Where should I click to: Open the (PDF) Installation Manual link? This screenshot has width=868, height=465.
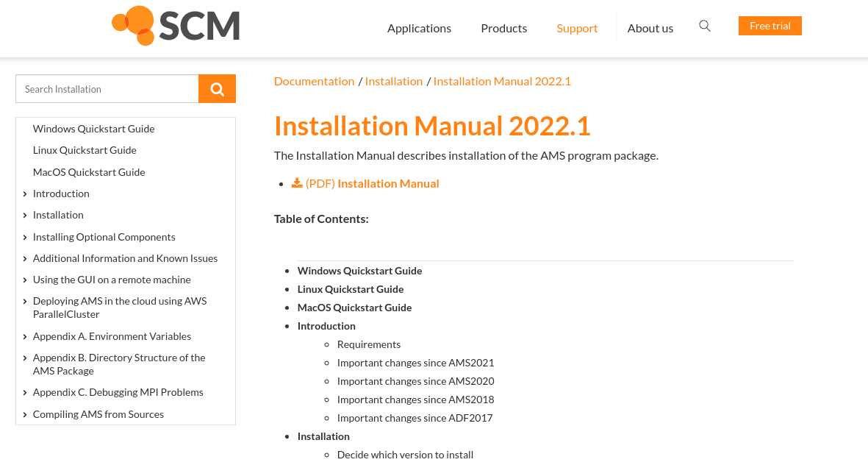coord(372,183)
